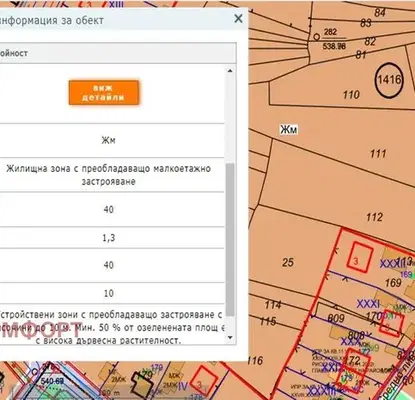Click the 'Жилищна зона' description row
Viewport: 415px width, 400px height.
(109, 175)
